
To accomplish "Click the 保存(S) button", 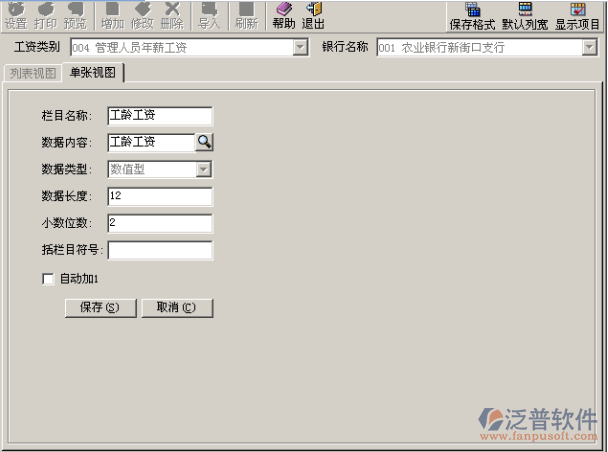I will 100,308.
